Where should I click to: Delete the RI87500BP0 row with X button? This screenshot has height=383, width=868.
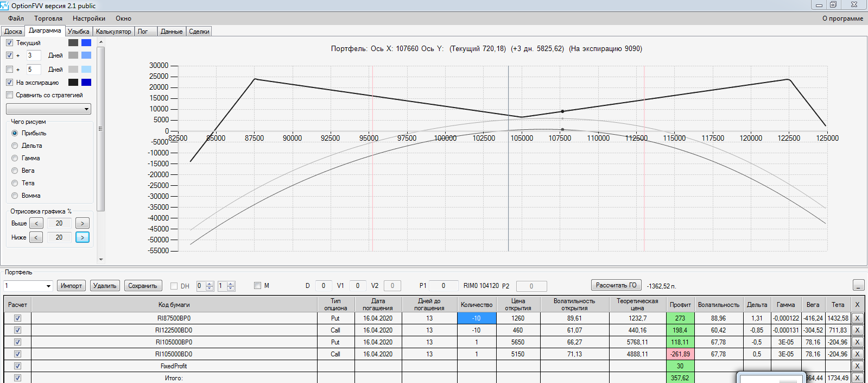(857, 318)
